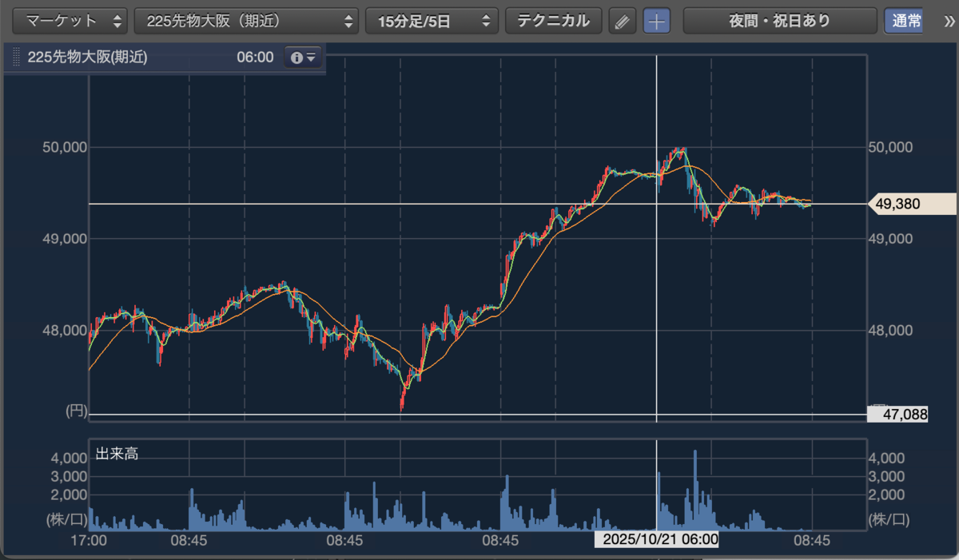Open the マーケット dropdown

[70, 21]
